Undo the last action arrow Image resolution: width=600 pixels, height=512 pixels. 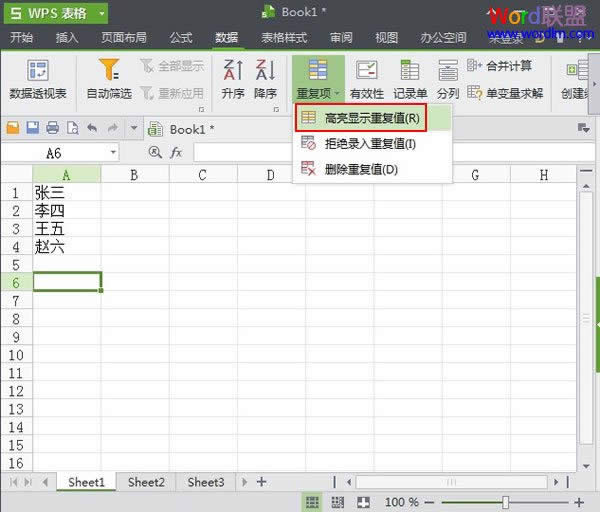pyautogui.click(x=92, y=128)
